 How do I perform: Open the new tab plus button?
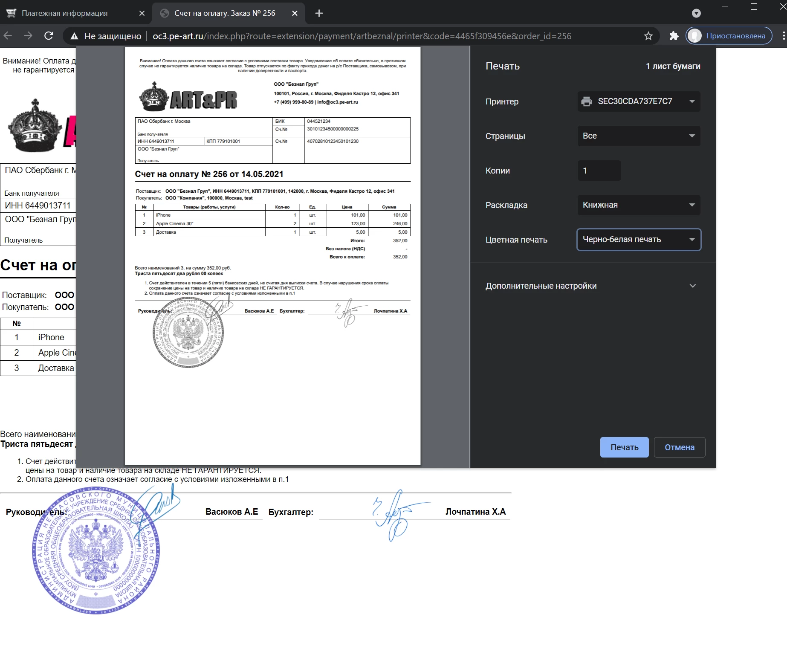[x=319, y=13]
